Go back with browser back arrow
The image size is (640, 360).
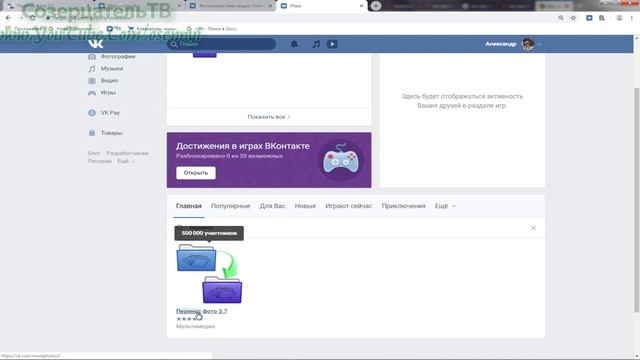click(9, 18)
